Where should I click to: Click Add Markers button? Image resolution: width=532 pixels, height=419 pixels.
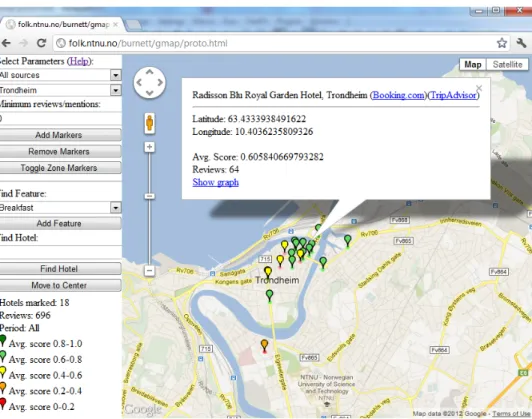click(60, 135)
